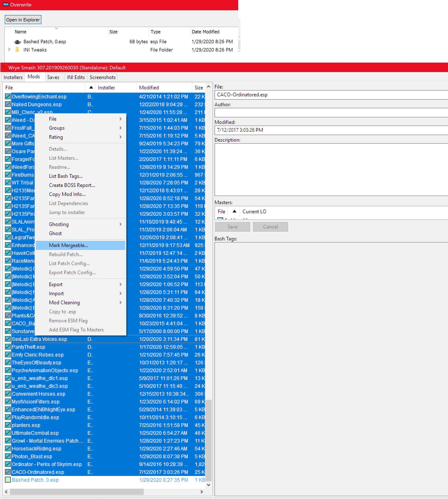The width and height of the screenshot is (448, 499).
Task: Expand the Import submenu
Action: tap(80, 293)
